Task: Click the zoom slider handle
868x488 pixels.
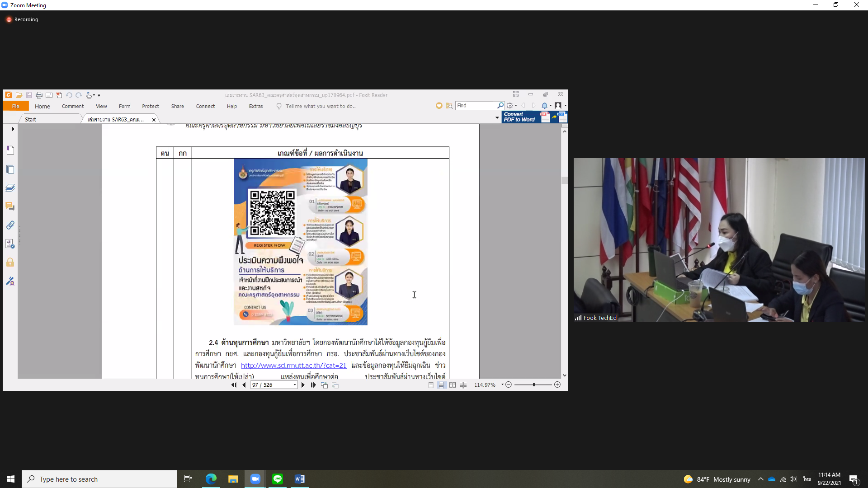Action: coord(534,385)
